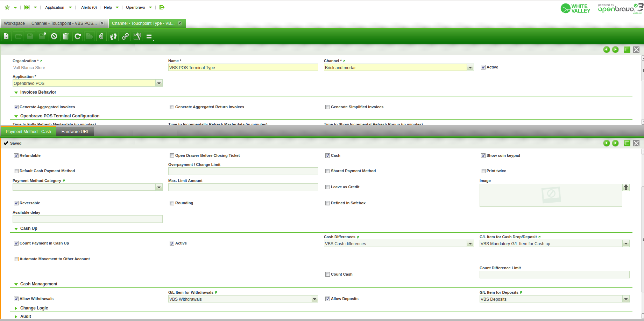Open the Application menu

point(55,7)
